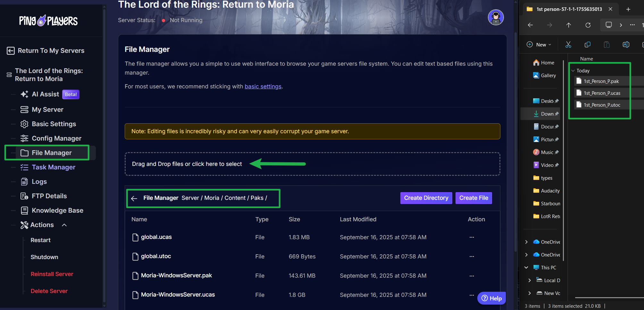Click the Create Directory button
Screen dimensions: 644x310
click(426, 198)
